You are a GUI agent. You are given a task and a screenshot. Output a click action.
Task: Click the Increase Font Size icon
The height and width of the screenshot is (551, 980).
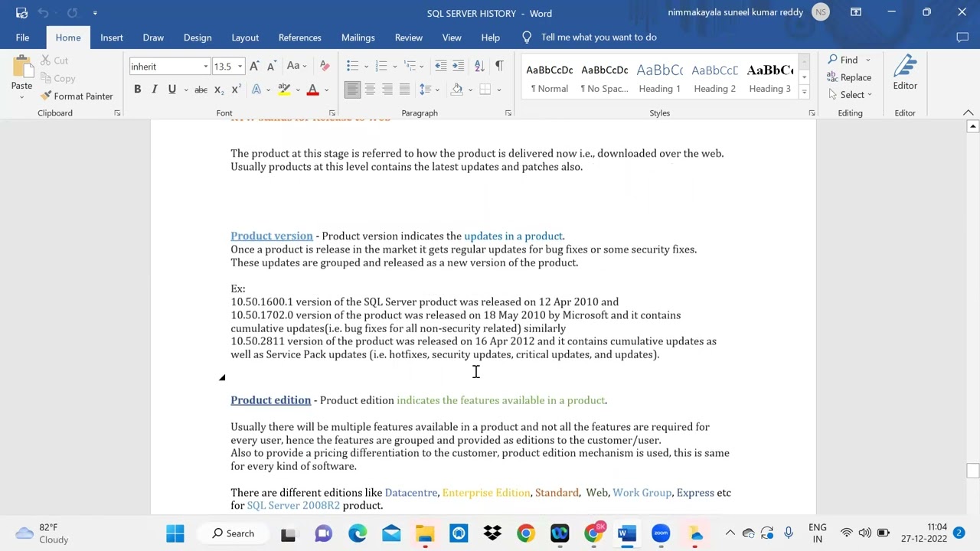(254, 66)
